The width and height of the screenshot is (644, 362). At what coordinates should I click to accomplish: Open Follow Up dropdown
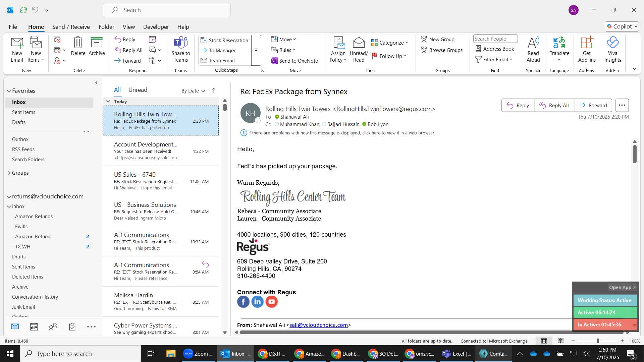coord(389,56)
